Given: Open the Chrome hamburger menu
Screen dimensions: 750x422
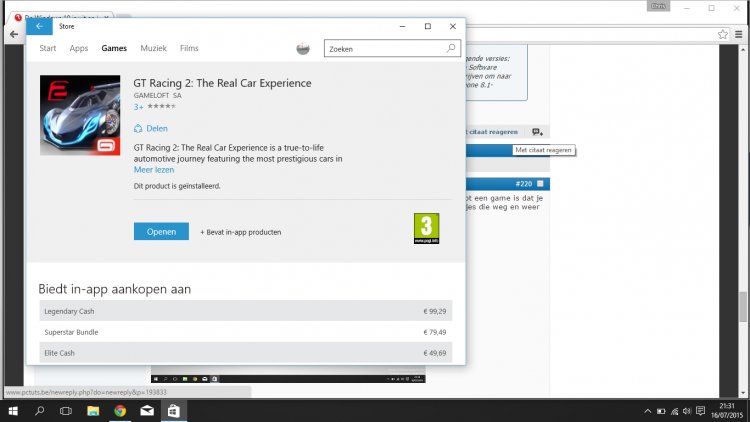Looking at the screenshot, I should (x=740, y=33).
